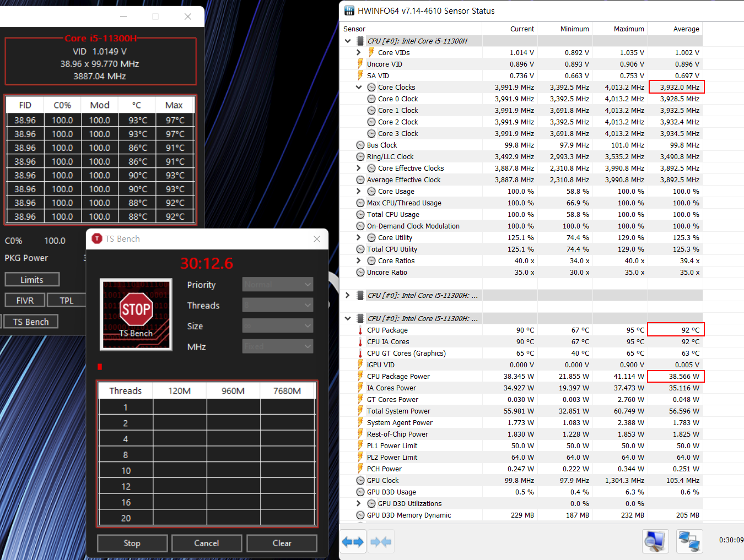
Task: Click the lightning icon beside PL1 Power Limit
Action: [360, 446]
